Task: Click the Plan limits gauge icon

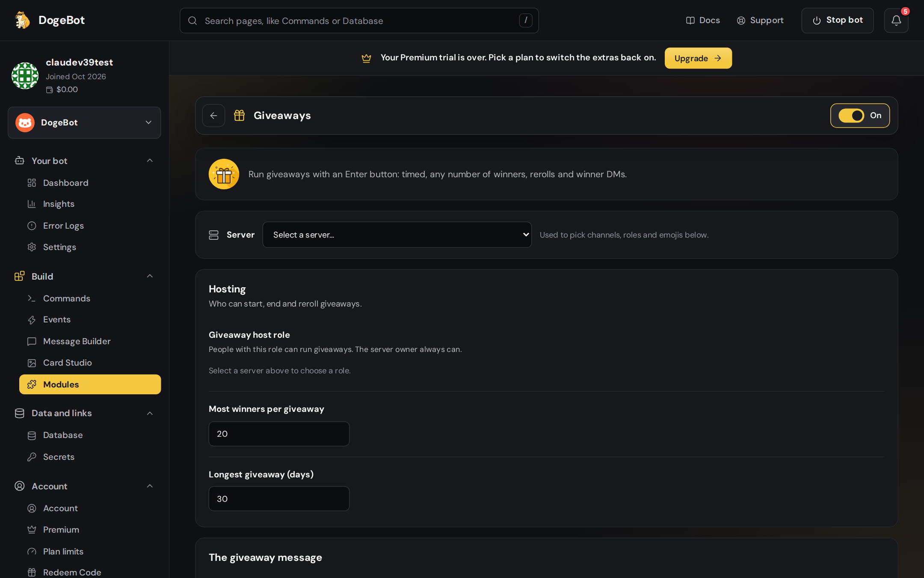Action: tap(32, 551)
